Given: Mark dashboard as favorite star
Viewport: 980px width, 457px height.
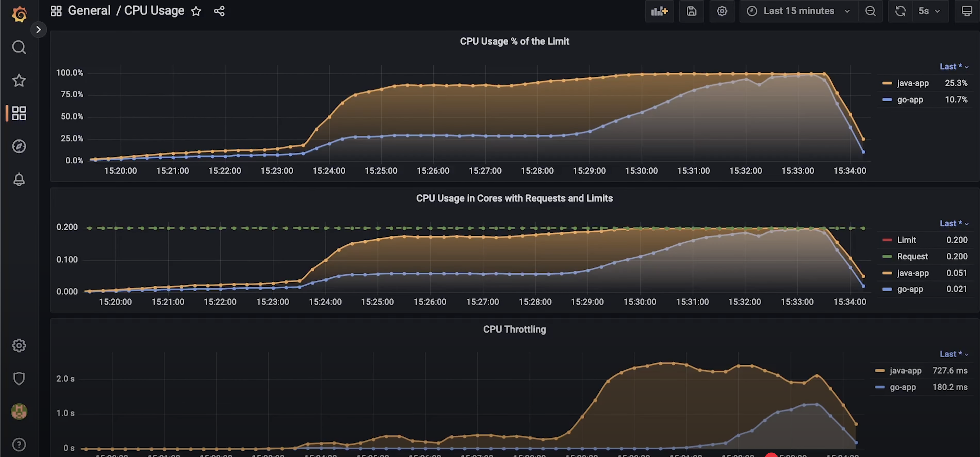Looking at the screenshot, I should [x=196, y=11].
